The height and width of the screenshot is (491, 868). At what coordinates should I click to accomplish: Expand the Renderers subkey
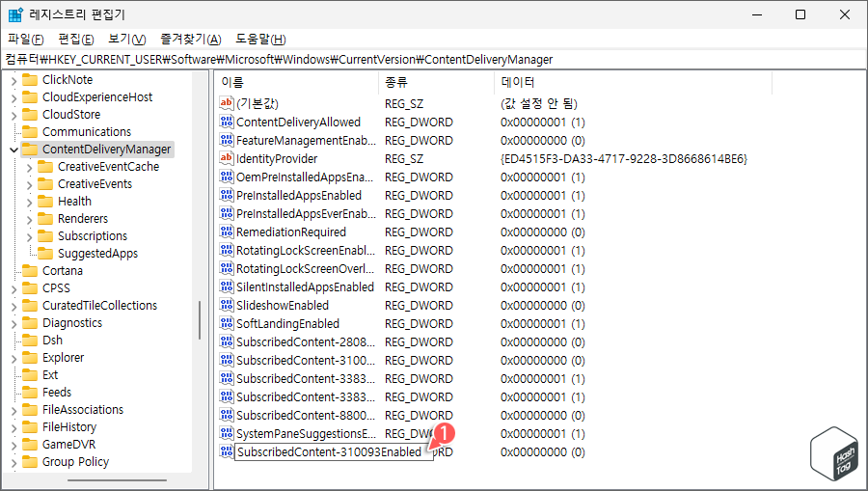pos(29,219)
